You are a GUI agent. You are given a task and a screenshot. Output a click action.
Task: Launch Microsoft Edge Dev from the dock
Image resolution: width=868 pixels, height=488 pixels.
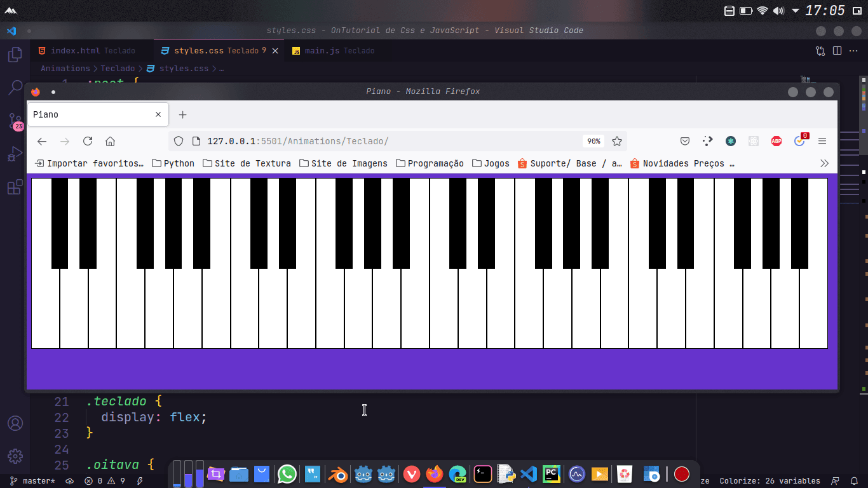(458, 474)
